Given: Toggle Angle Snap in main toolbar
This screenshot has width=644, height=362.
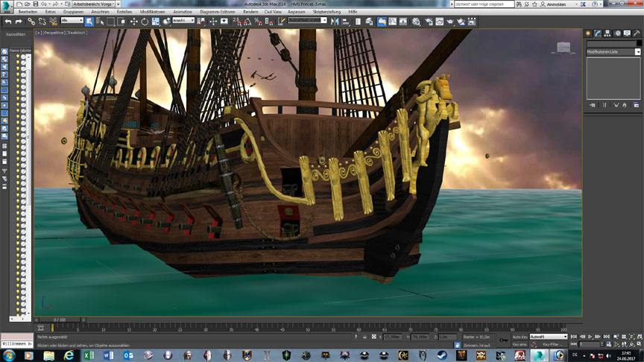Looking at the screenshot, I should [x=247, y=22].
